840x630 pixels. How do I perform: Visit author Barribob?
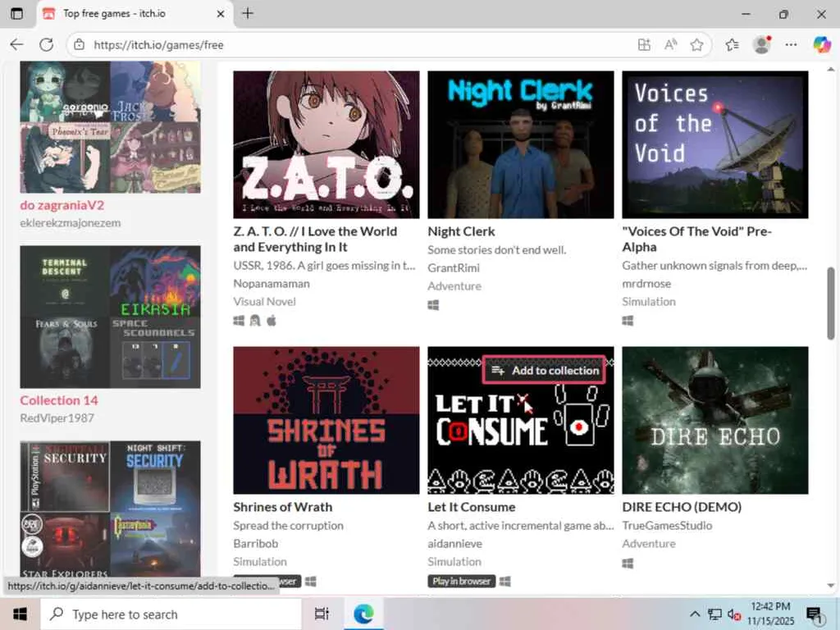pos(256,543)
